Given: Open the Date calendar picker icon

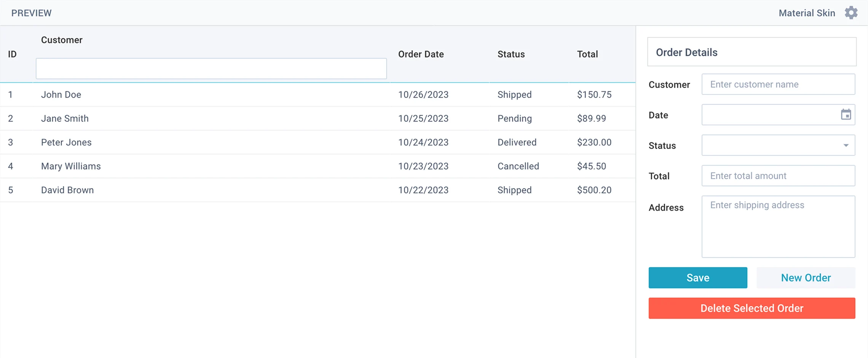Looking at the screenshot, I should coord(846,115).
